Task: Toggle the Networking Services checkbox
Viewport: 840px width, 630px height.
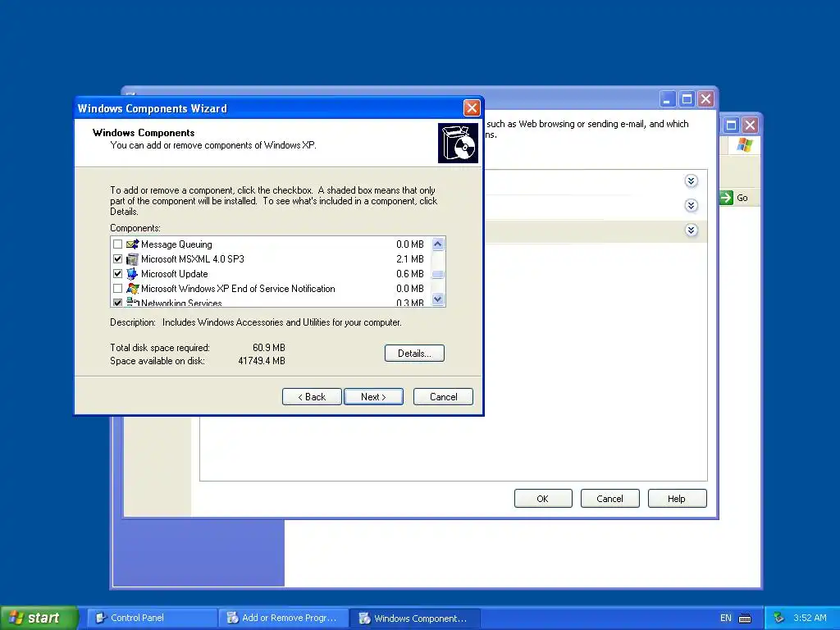Action: (118, 303)
